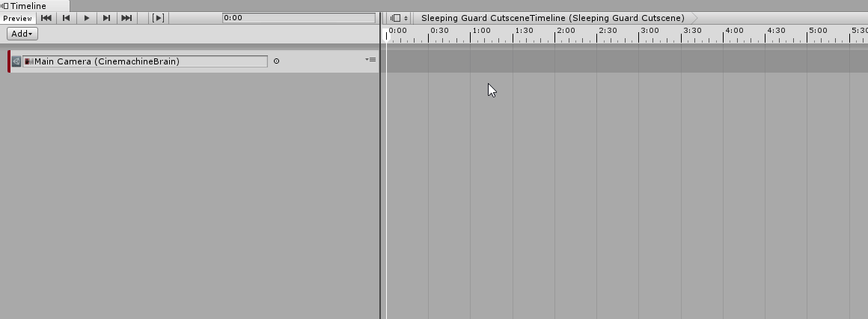Toggle the Preview button
868x319 pixels.
18,18
